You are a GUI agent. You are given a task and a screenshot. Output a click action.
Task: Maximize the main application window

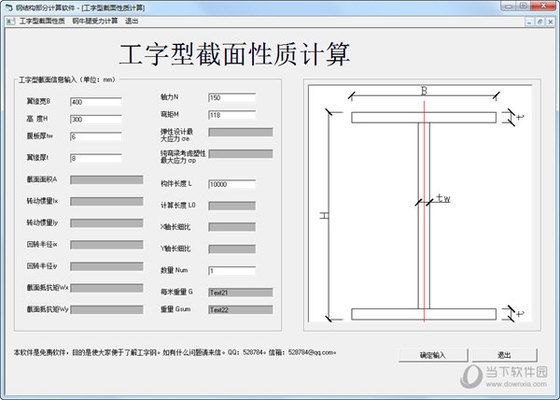tap(523, 6)
